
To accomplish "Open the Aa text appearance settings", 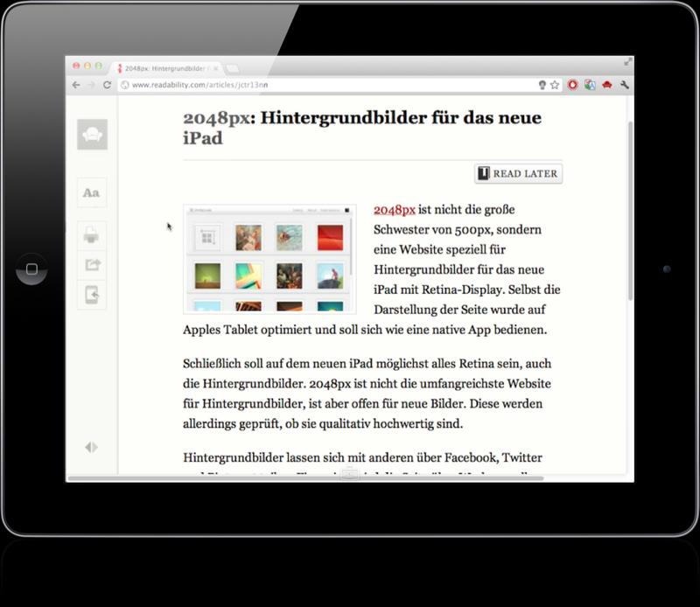I will point(92,192).
